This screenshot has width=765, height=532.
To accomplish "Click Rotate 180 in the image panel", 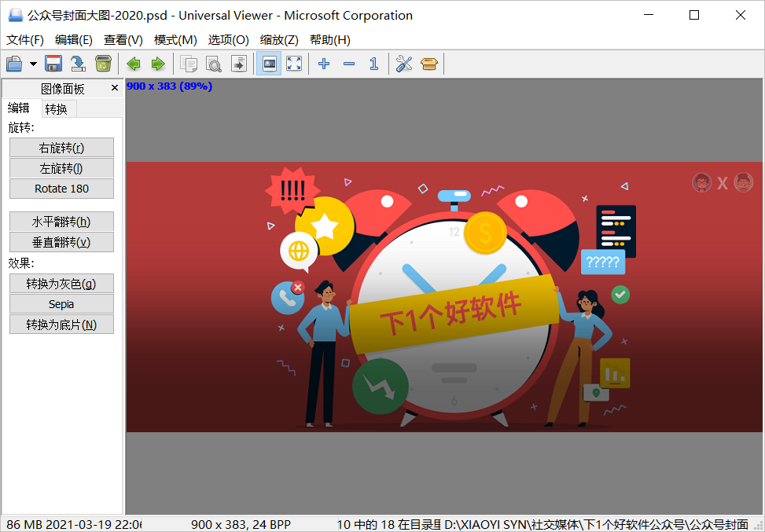I will click(61, 189).
